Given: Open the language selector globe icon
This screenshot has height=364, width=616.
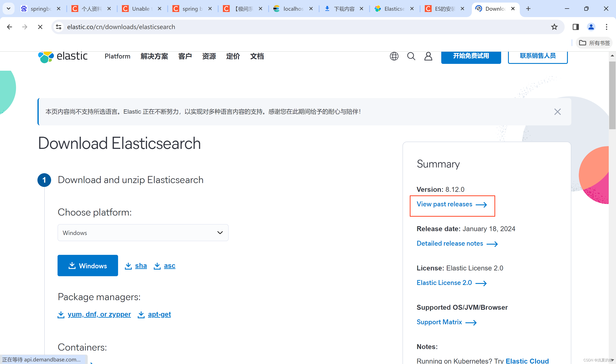Looking at the screenshot, I should click(x=394, y=56).
